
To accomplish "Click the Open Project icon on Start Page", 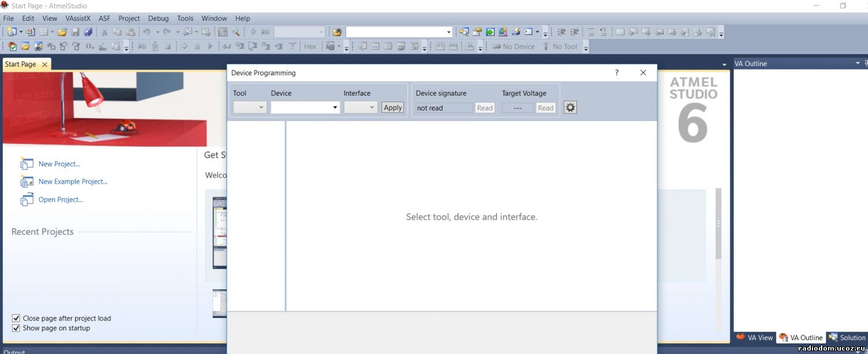I will pos(27,200).
